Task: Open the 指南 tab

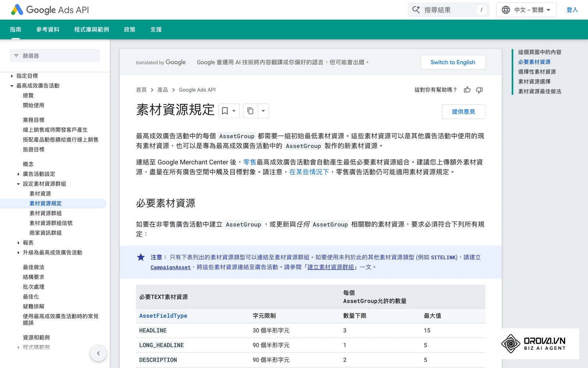Action: [15, 29]
